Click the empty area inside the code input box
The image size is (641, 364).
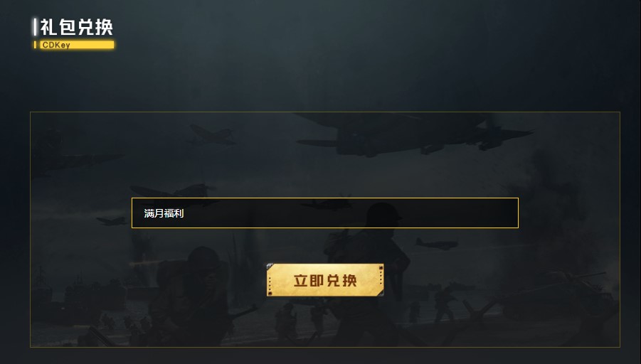351,213
